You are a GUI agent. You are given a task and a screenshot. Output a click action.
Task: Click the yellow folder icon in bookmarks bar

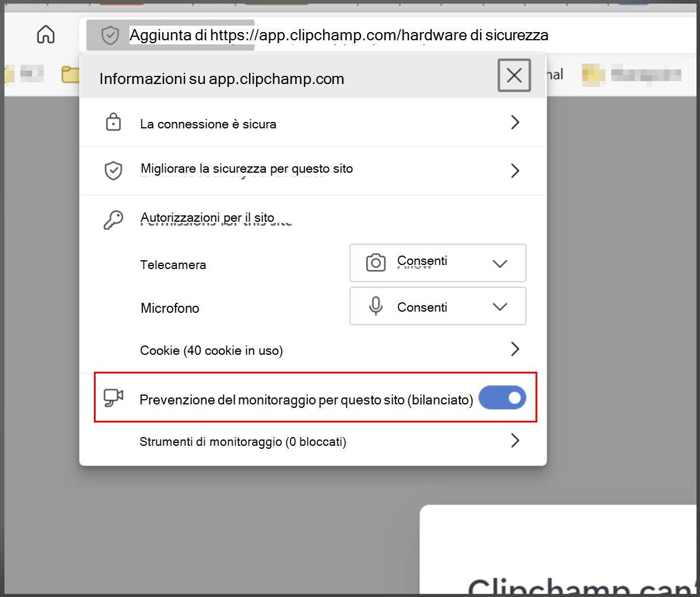coord(71,75)
